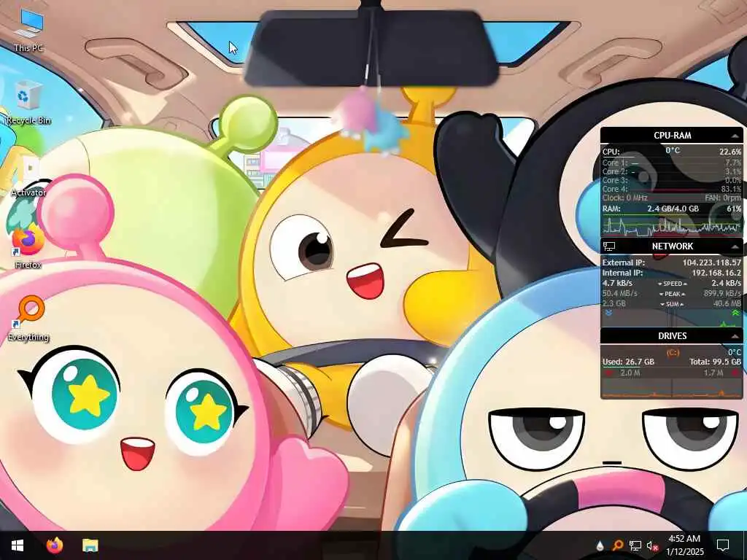Click the Everything magnifier tray icon
Viewport: 747px width, 560px height.
click(618, 545)
